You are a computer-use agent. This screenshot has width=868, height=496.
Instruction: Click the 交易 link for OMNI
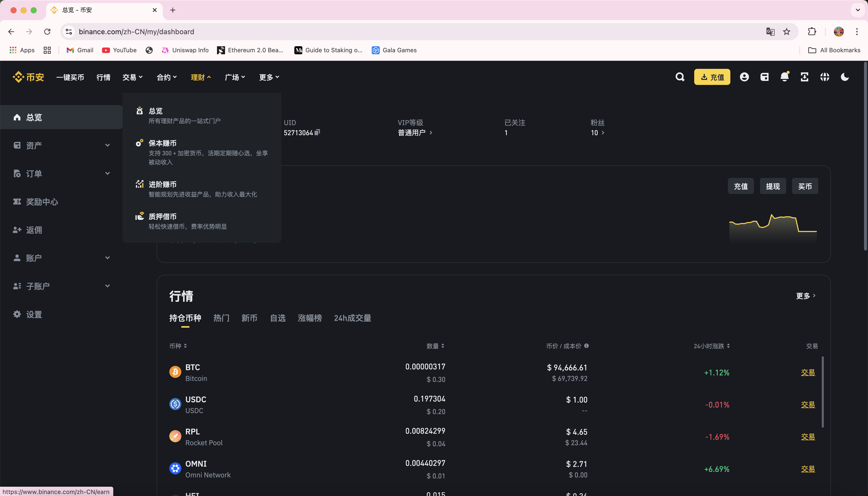point(808,469)
